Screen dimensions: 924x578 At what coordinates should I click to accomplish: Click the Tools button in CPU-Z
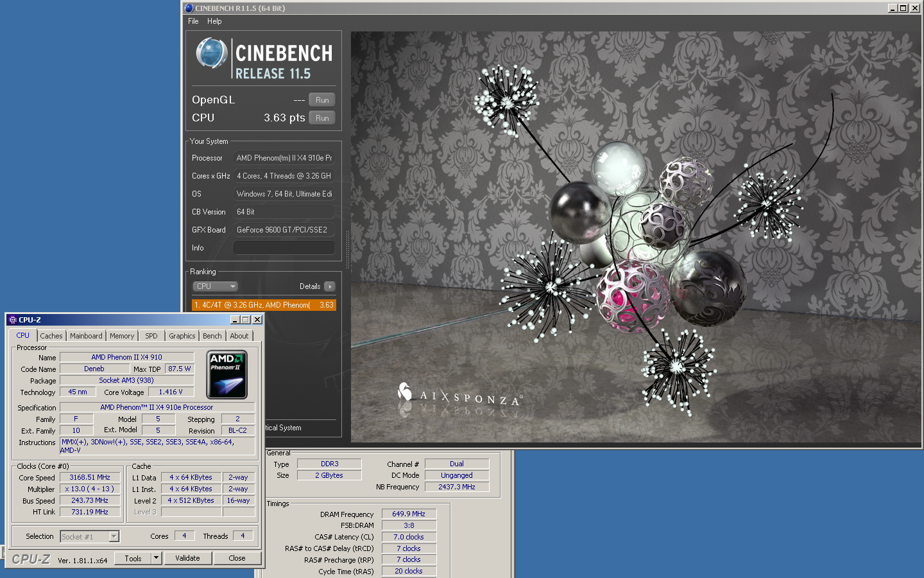pos(133,558)
